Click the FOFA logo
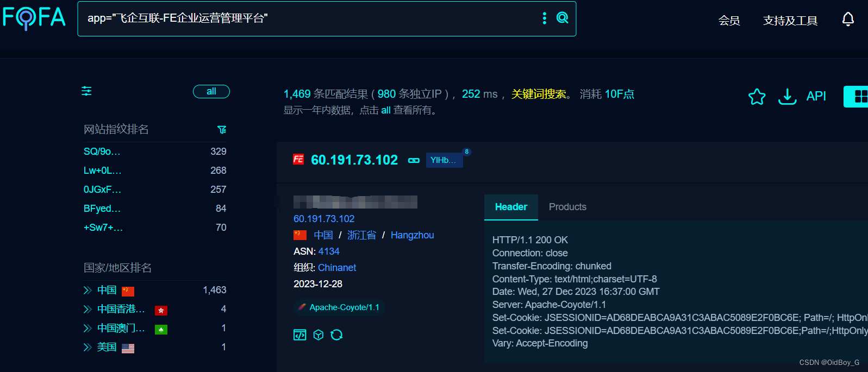Screen dimensions: 868x372 34,18
